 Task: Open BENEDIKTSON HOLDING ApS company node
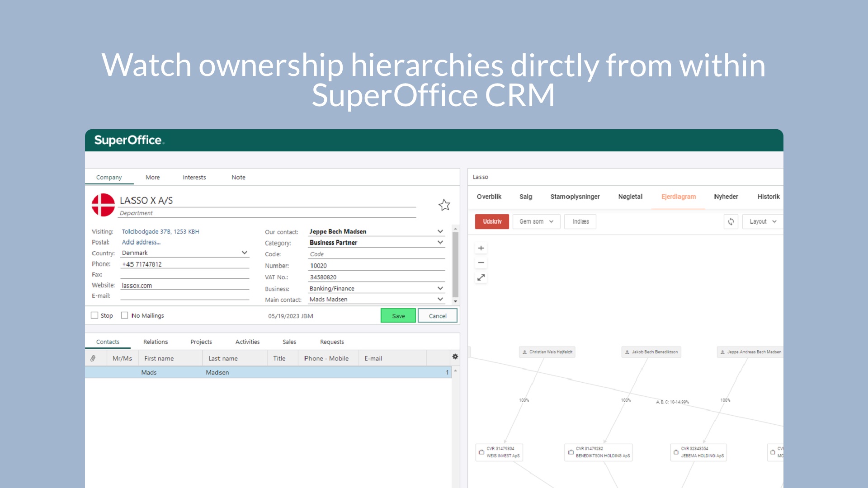point(599,452)
